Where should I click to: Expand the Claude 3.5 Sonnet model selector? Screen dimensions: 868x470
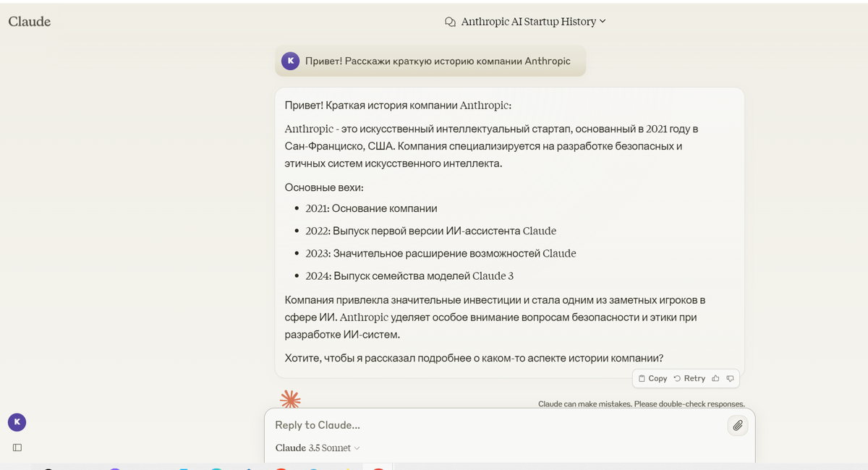coord(318,448)
